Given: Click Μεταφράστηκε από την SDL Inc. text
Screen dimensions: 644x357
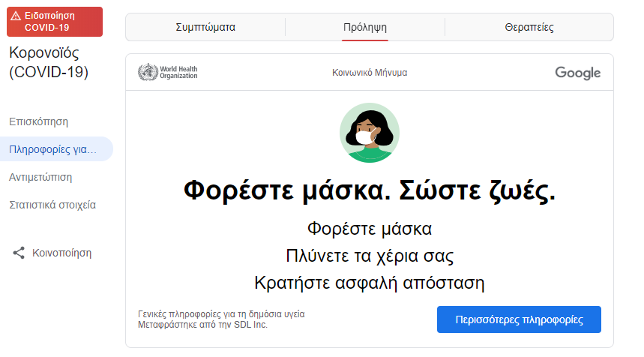Looking at the screenshot, I should [x=202, y=325].
